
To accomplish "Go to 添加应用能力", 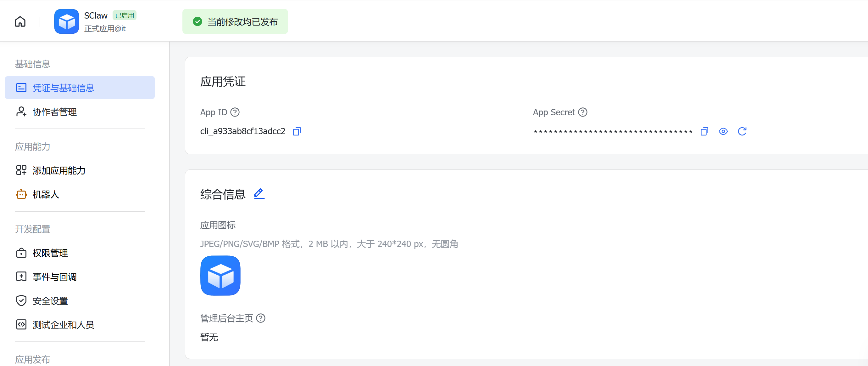I will coord(58,170).
